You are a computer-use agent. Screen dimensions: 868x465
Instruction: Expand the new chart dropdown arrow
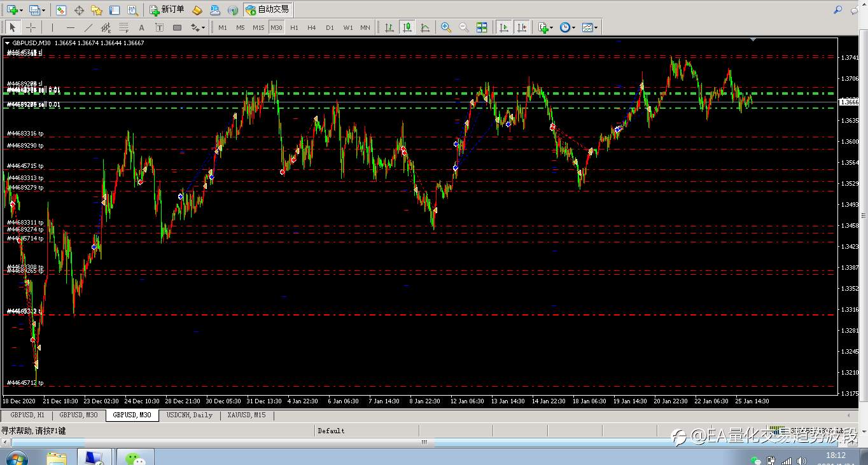point(21,10)
